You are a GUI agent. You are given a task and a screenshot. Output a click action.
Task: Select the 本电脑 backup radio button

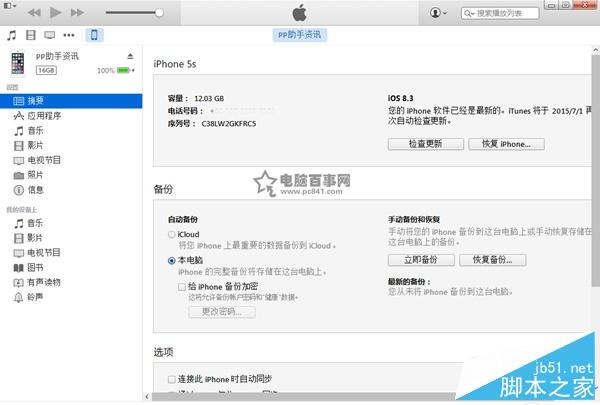(172, 261)
